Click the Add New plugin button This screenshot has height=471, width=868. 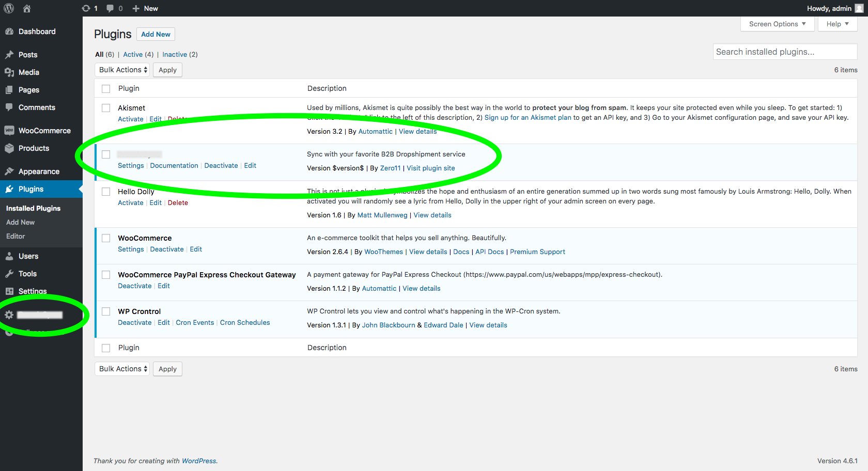tap(156, 34)
